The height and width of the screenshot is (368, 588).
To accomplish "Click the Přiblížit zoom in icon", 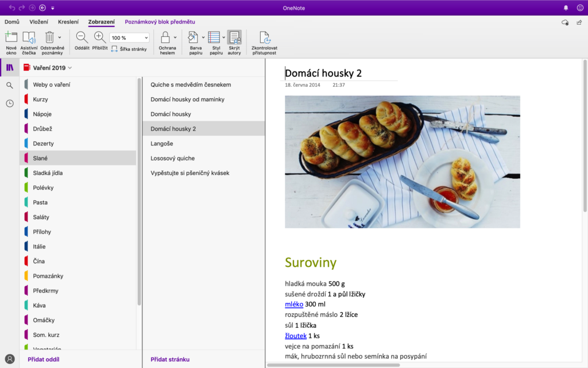I will [x=100, y=38].
